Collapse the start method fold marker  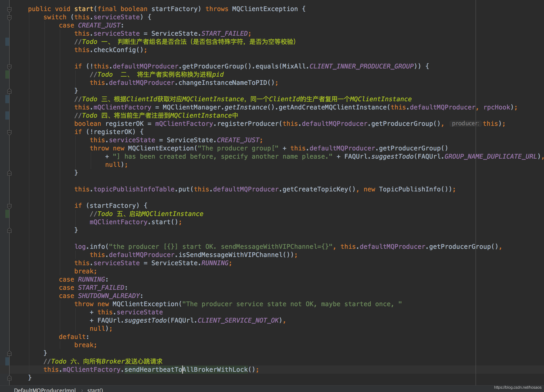pyautogui.click(x=9, y=9)
